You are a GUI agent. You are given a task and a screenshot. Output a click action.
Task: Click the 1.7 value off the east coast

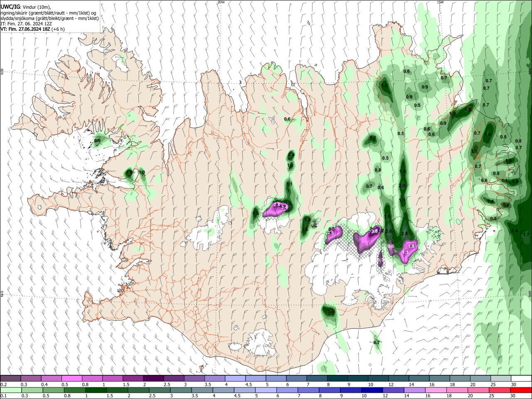pyautogui.click(x=526, y=235)
